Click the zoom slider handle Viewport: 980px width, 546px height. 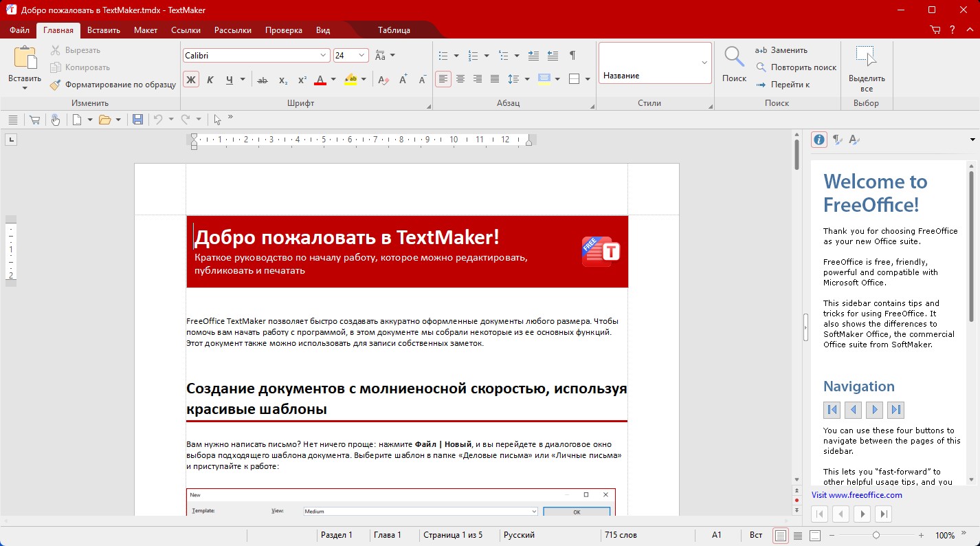[876, 535]
